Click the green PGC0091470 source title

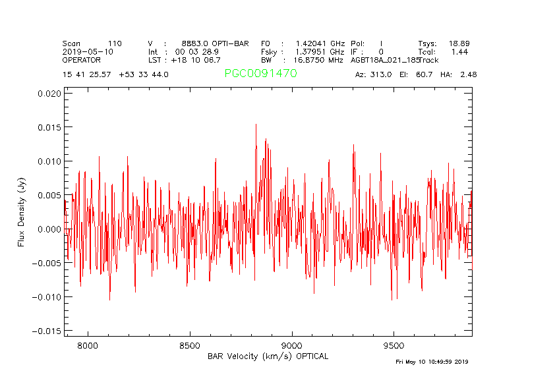[260, 74]
